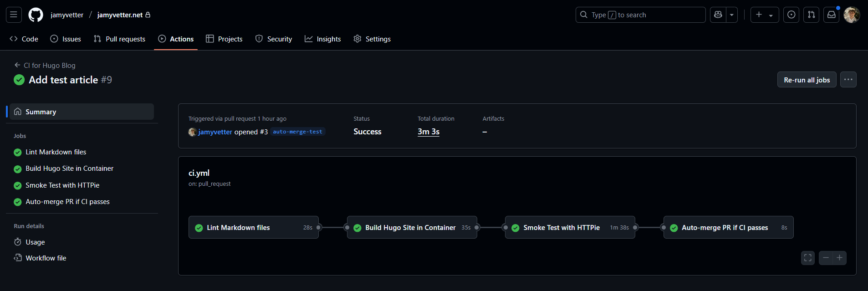Open the notifications inbox
The height and width of the screenshot is (291, 868).
point(832,15)
